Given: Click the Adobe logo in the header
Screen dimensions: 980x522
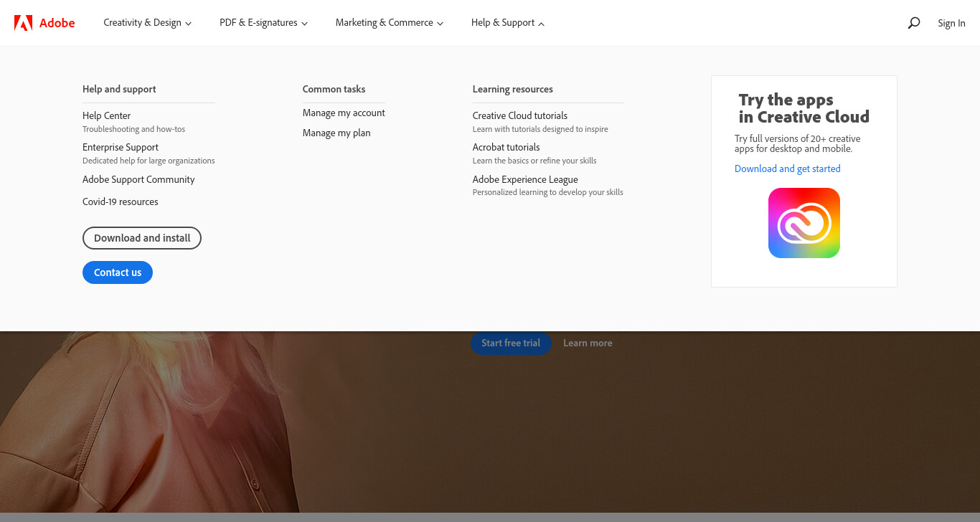Looking at the screenshot, I should pyautogui.click(x=44, y=23).
